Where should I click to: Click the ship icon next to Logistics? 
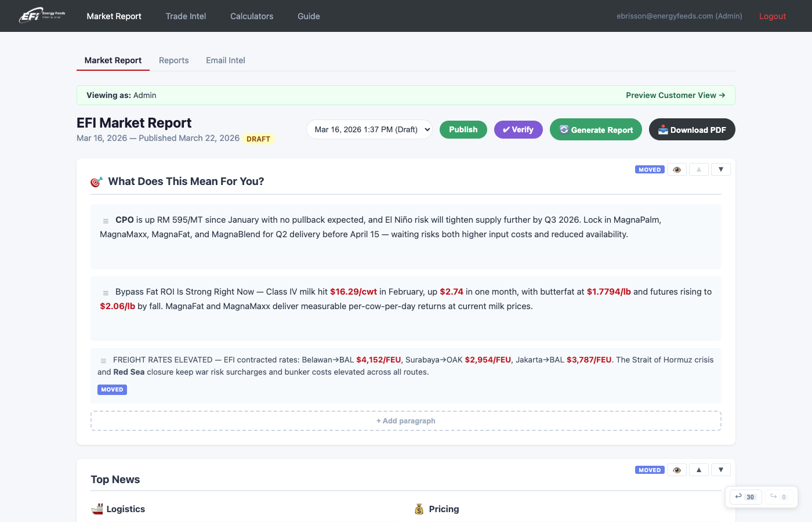[x=96, y=509]
